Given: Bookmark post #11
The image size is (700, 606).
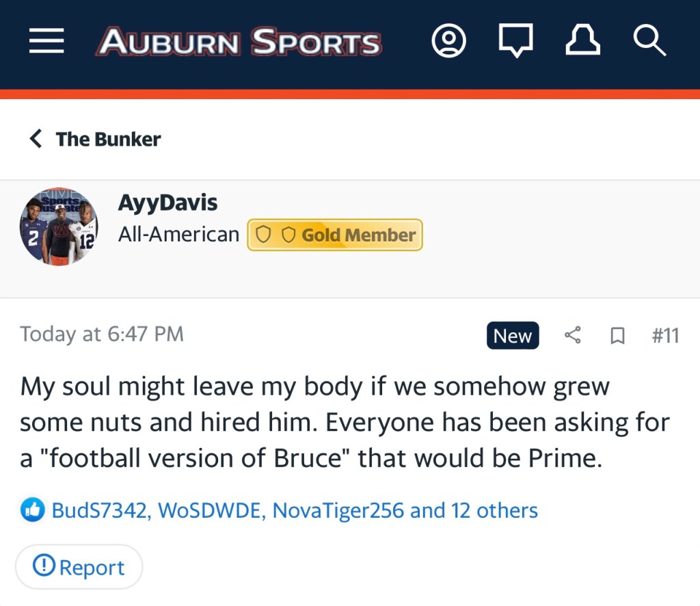Looking at the screenshot, I should tap(617, 336).
